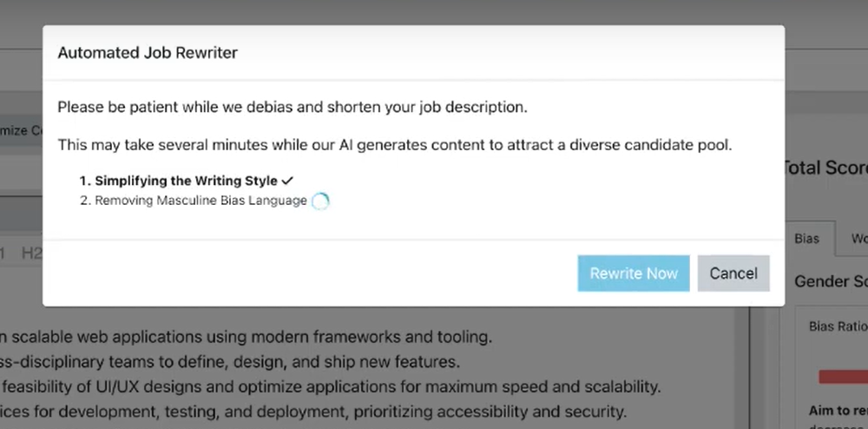868x429 pixels.
Task: Click the checkmark beside Simplifying the Writing Style
Action: [x=287, y=181]
